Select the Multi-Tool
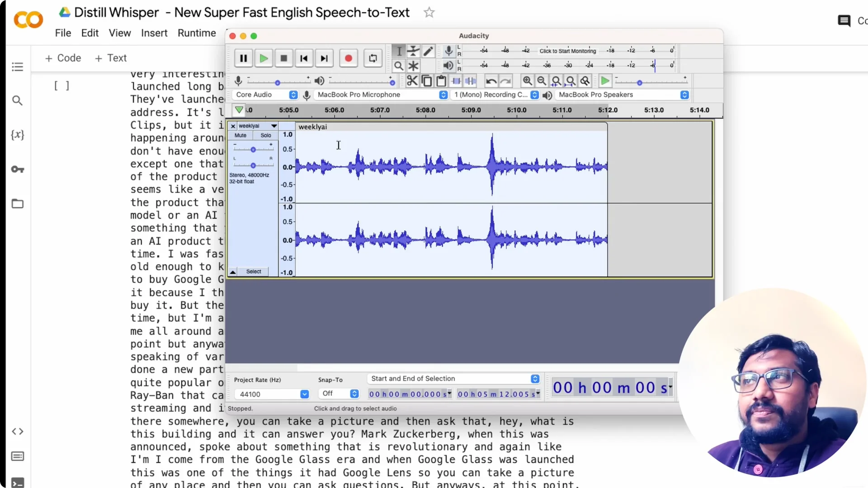The width and height of the screenshot is (868, 488). [x=414, y=66]
